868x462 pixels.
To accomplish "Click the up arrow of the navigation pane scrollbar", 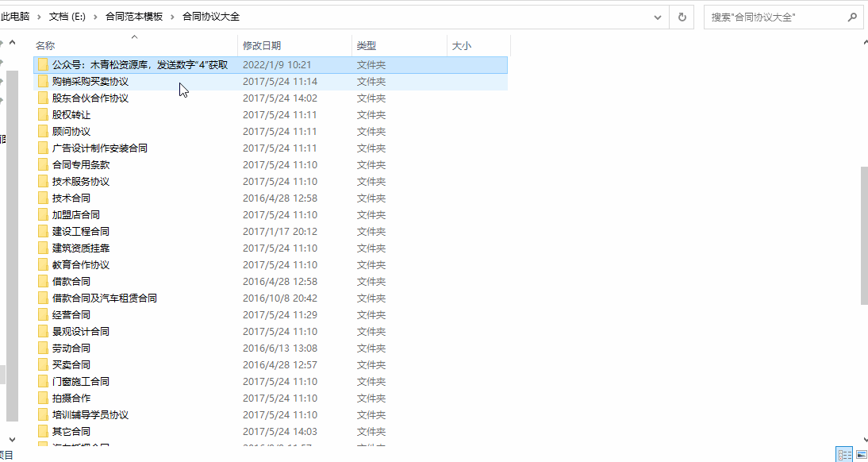I will 12,42.
